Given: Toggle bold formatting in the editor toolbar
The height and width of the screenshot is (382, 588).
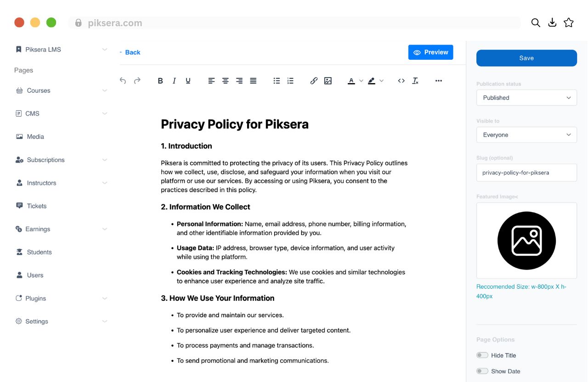Looking at the screenshot, I should pos(160,81).
